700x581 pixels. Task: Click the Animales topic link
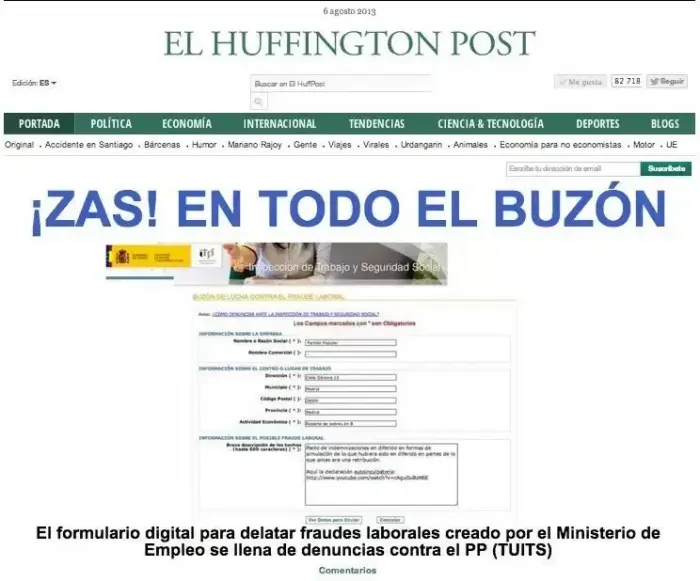471,145
